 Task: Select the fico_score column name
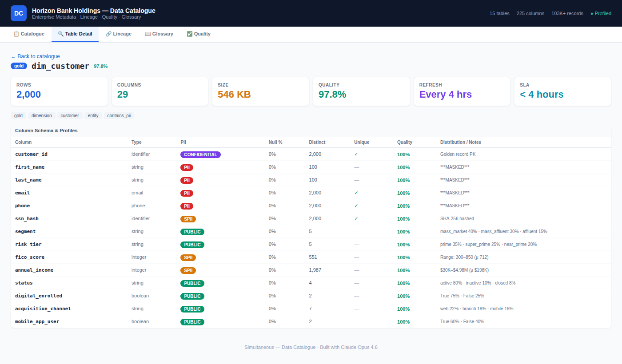(30, 257)
